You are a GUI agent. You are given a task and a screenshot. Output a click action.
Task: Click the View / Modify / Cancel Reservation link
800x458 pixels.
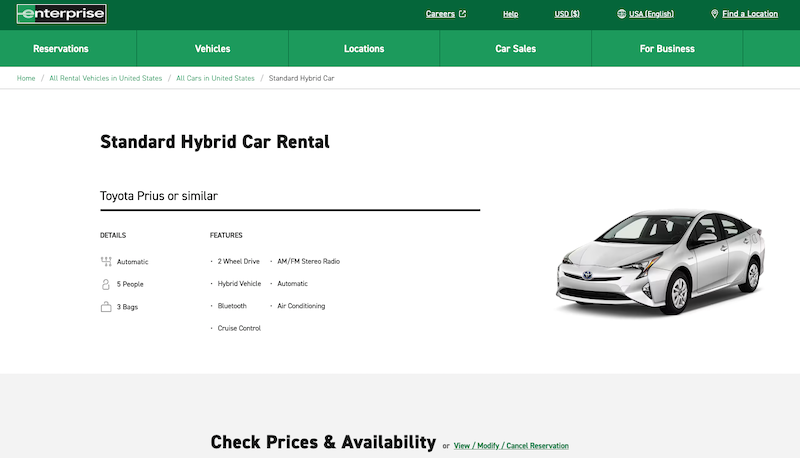511,445
